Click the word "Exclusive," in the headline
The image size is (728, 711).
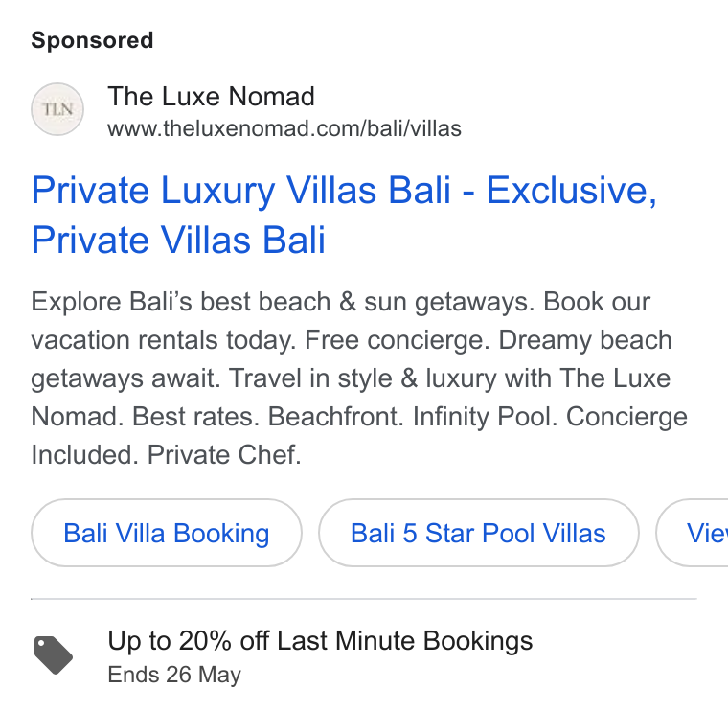[x=572, y=191]
